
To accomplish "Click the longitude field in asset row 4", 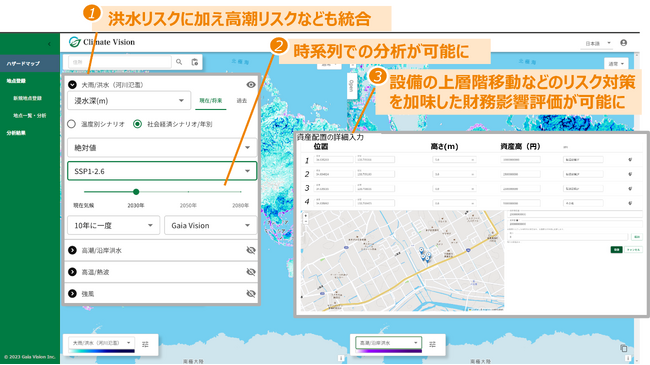I will (x=375, y=203).
